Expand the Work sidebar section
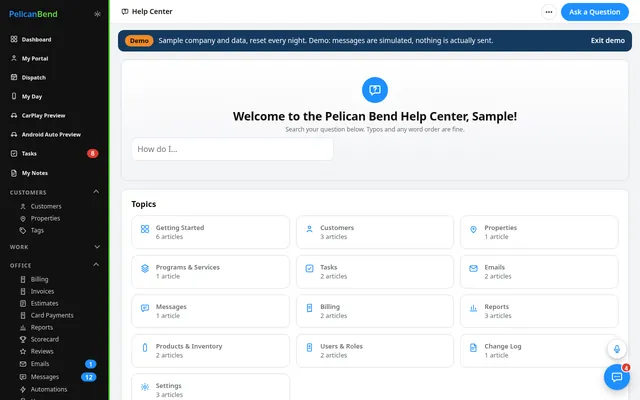The height and width of the screenshot is (400, 640). click(97, 247)
